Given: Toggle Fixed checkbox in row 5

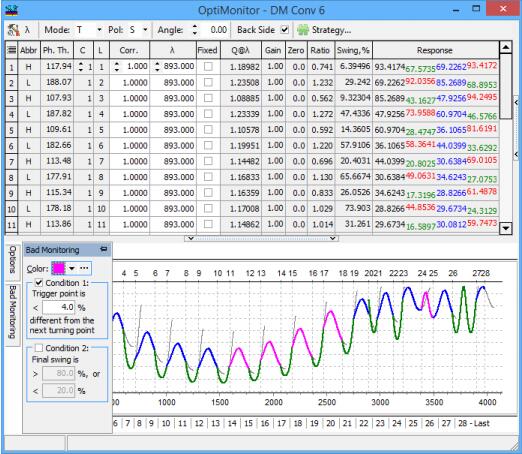Looking at the screenshot, I should coord(208,130).
